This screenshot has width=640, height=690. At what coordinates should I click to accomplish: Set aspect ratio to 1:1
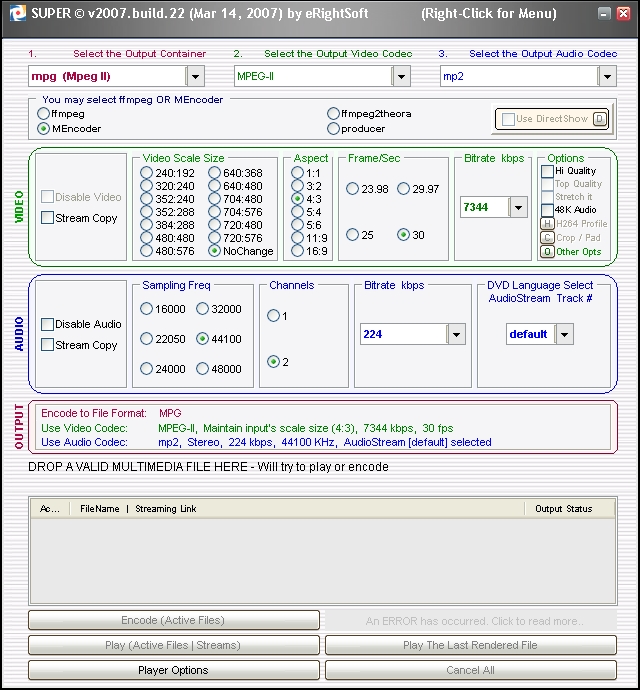(298, 173)
